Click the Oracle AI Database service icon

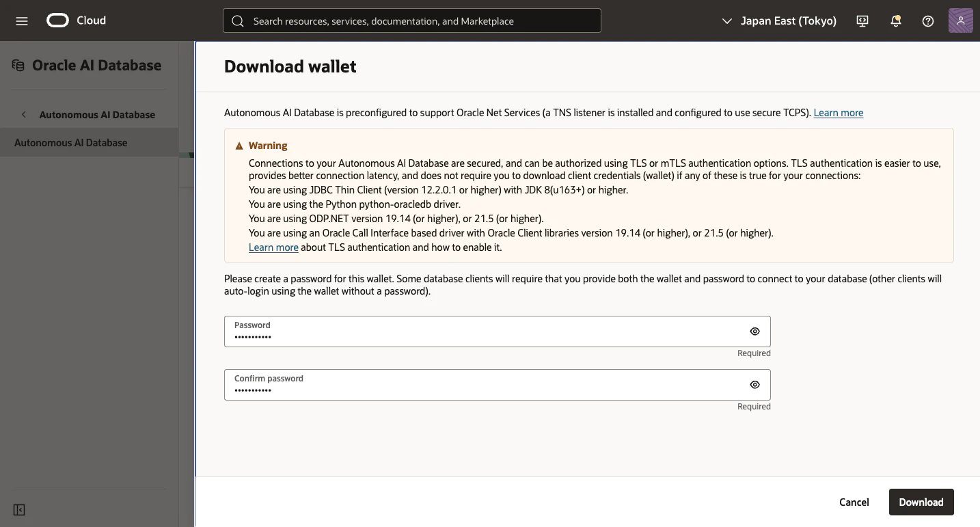(18, 66)
